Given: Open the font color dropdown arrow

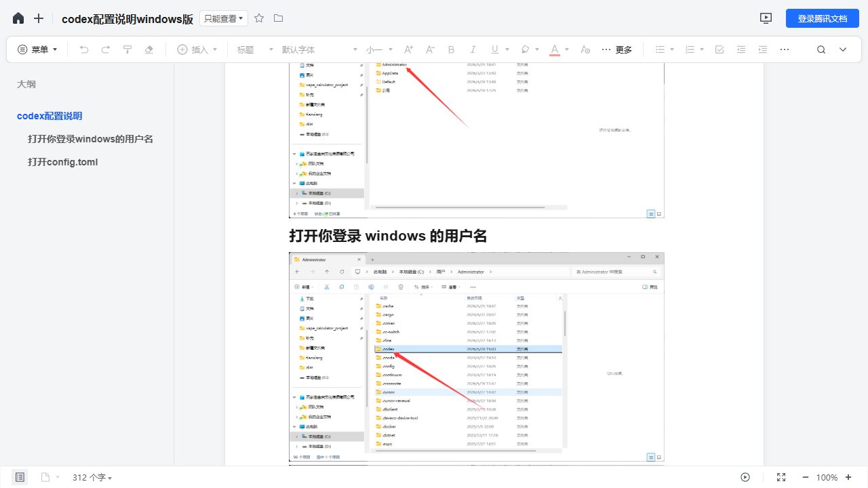Looking at the screenshot, I should click(x=567, y=49).
